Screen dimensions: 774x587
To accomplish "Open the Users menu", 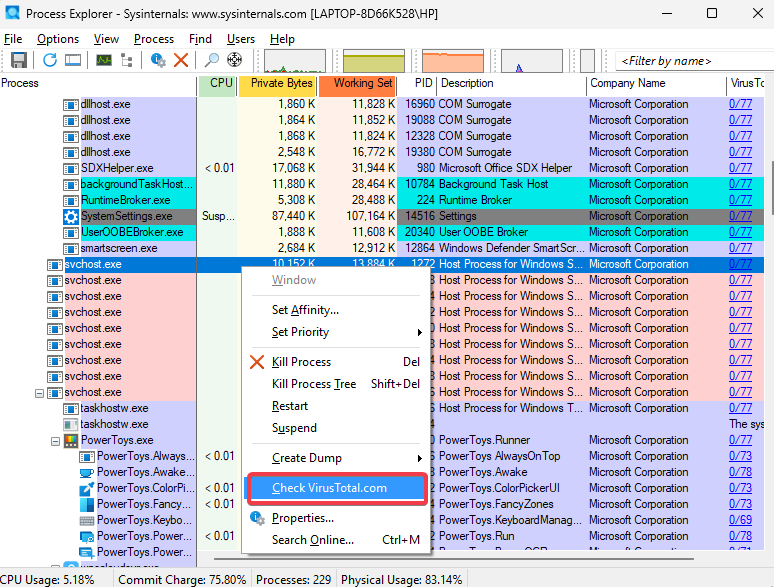I will (x=241, y=39).
